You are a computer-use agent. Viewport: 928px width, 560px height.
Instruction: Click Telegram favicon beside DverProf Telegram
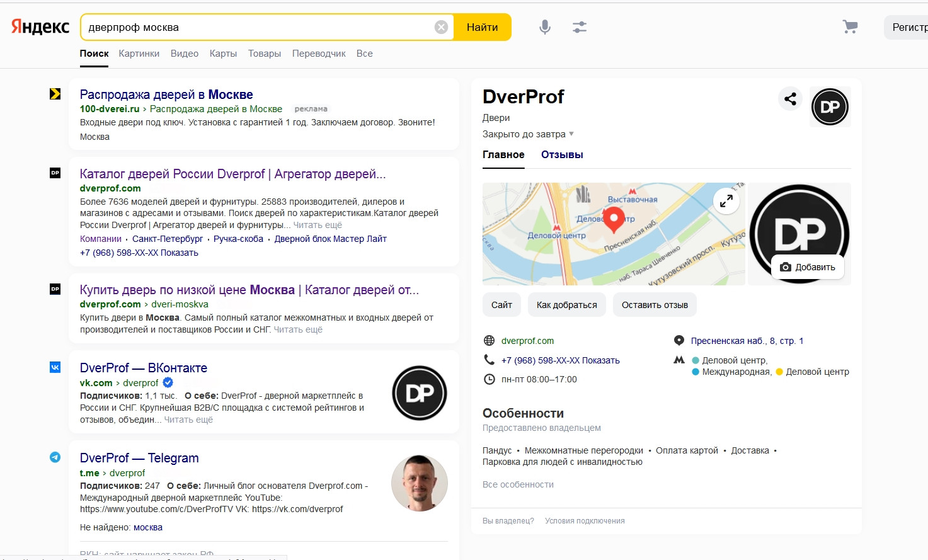pyautogui.click(x=55, y=457)
